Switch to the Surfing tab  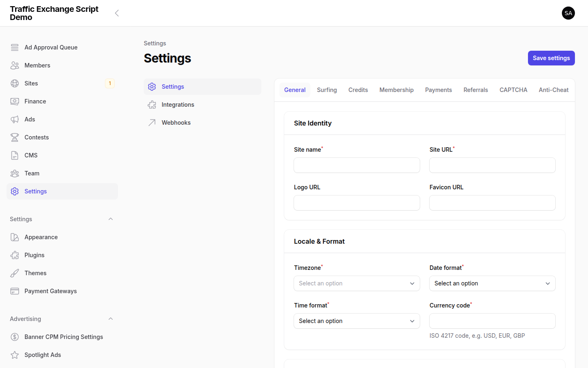(x=327, y=90)
